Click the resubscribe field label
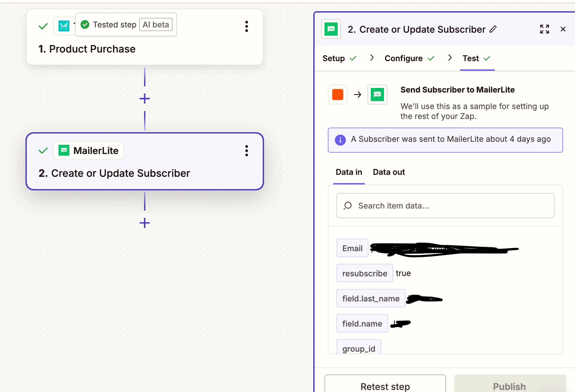This screenshot has height=392, width=575. tap(364, 273)
